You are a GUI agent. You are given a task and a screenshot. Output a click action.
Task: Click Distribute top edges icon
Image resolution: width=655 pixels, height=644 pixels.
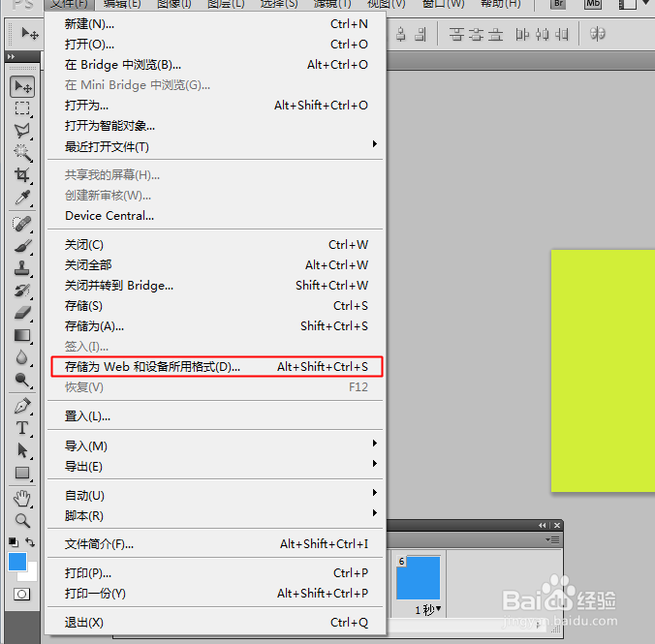pyautogui.click(x=456, y=34)
